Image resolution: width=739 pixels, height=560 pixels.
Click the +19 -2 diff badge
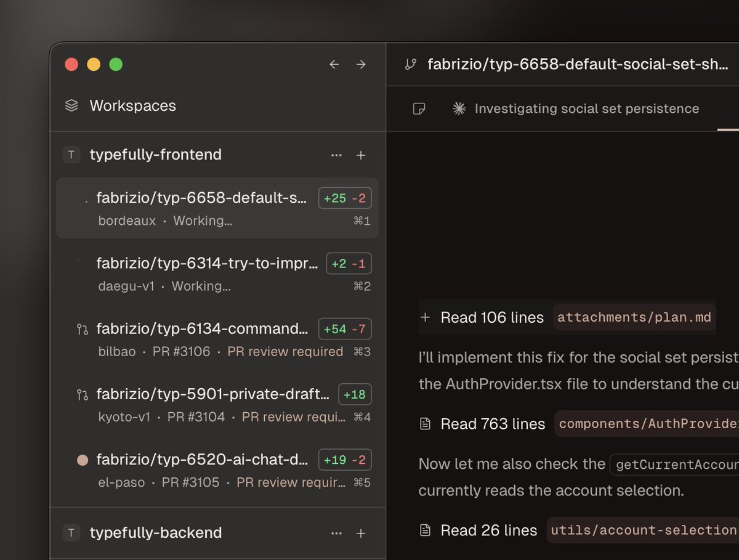click(345, 460)
